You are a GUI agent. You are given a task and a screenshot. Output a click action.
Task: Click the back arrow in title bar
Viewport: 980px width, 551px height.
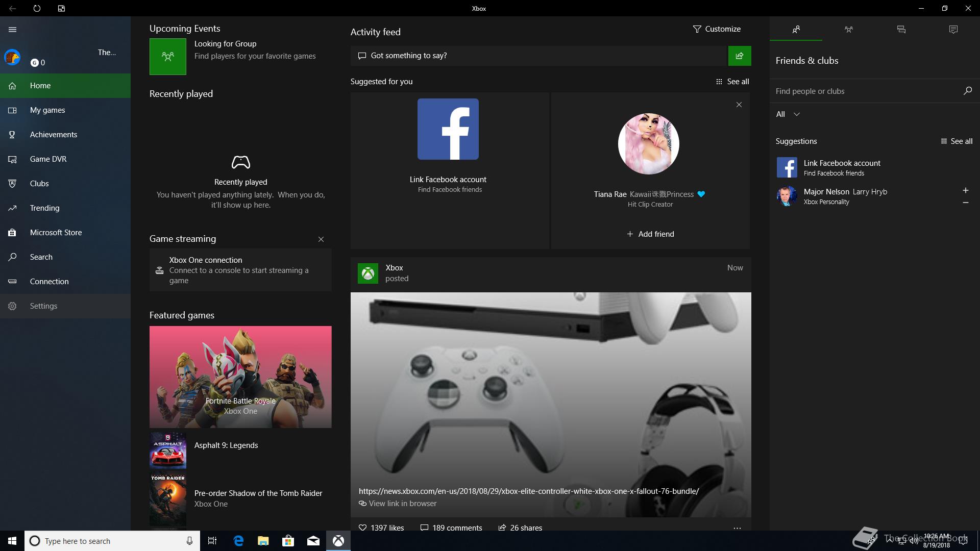[12, 8]
